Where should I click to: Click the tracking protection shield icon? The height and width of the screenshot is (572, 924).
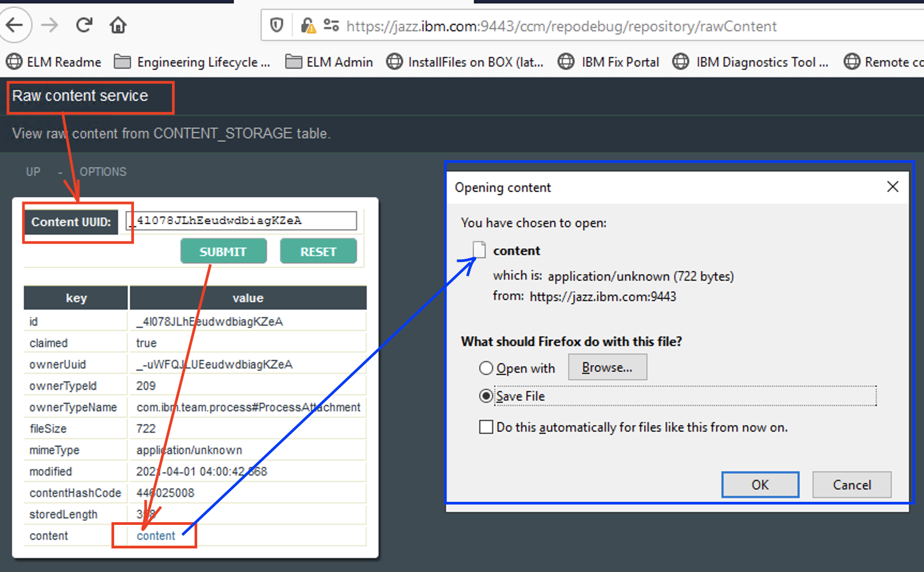(x=277, y=25)
